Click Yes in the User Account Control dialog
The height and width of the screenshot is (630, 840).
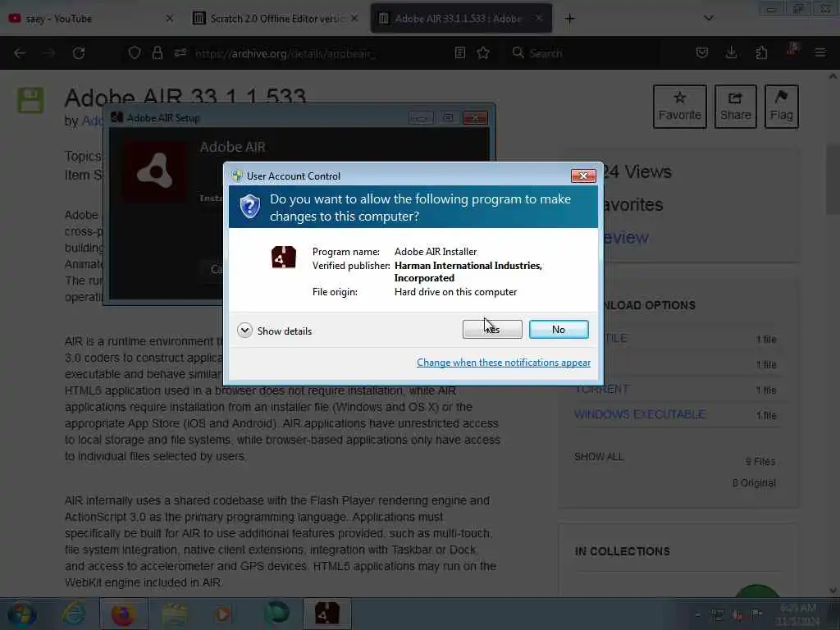[x=492, y=330]
